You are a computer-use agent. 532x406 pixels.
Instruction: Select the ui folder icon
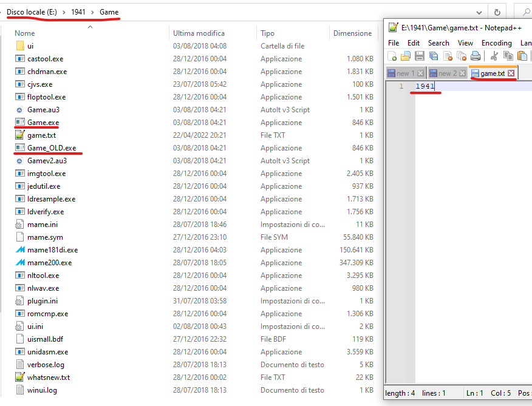20,46
